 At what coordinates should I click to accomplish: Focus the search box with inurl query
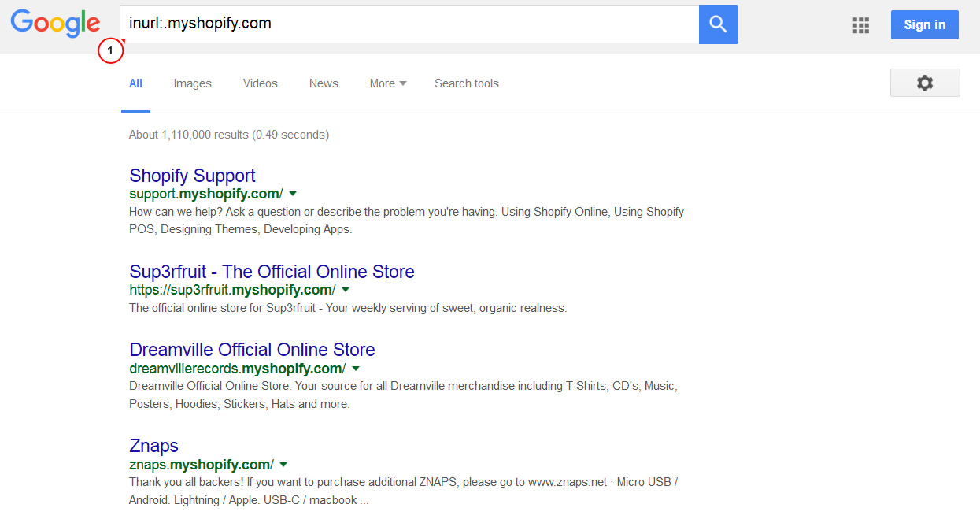click(x=409, y=24)
